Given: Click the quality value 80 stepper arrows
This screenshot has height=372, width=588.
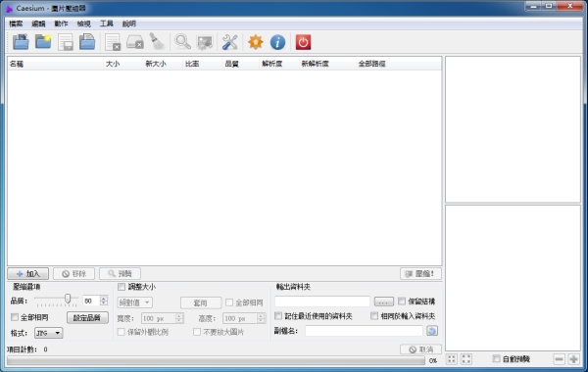Looking at the screenshot, I should 104,301.
